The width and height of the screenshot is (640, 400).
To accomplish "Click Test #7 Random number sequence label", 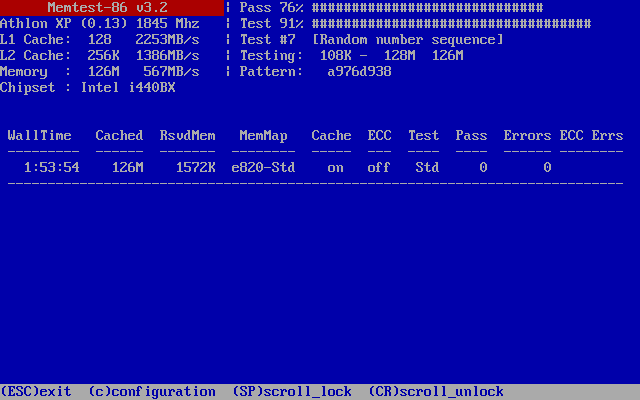I will (x=371, y=40).
